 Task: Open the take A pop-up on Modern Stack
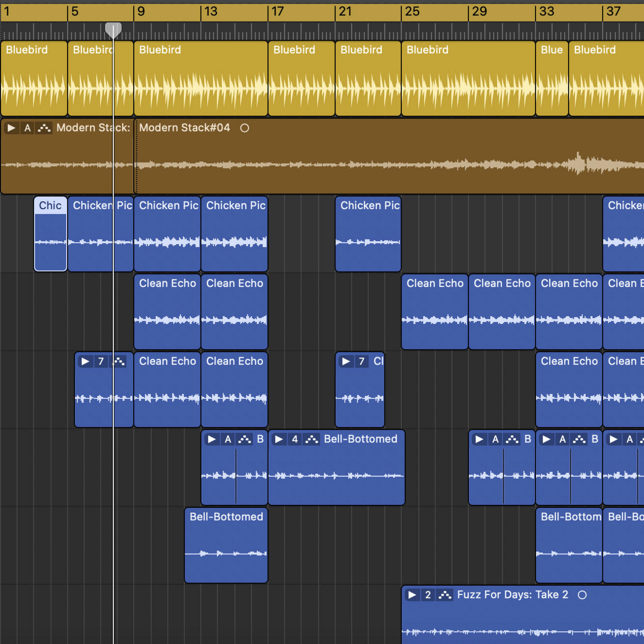tap(28, 128)
